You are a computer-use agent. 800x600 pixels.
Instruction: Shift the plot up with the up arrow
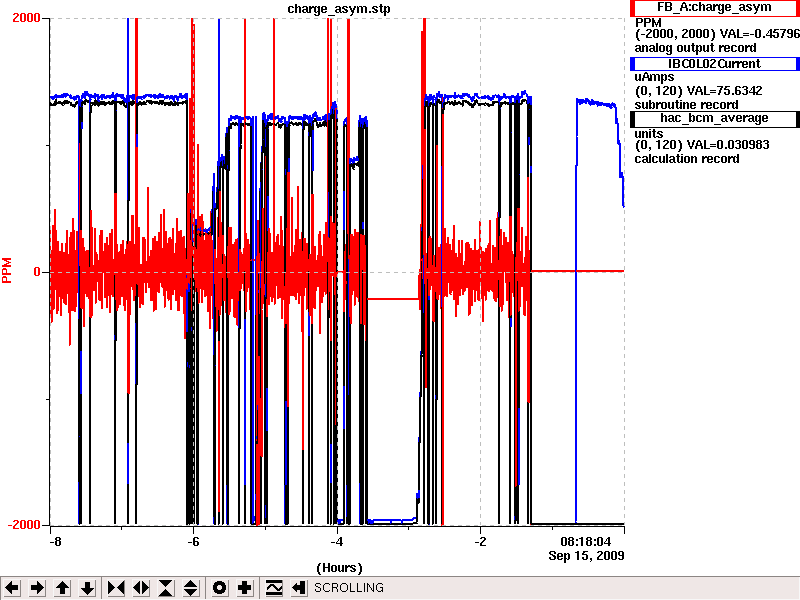pyautogui.click(x=63, y=588)
